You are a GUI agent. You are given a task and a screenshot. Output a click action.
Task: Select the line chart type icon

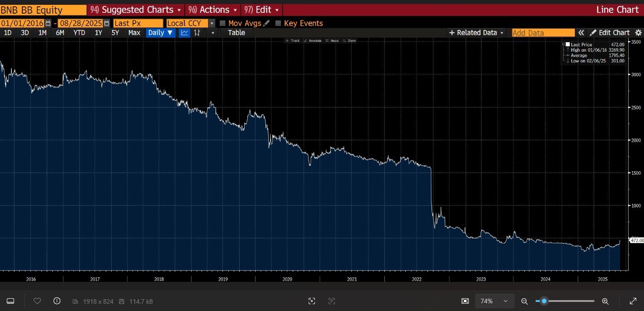pyautogui.click(x=185, y=33)
